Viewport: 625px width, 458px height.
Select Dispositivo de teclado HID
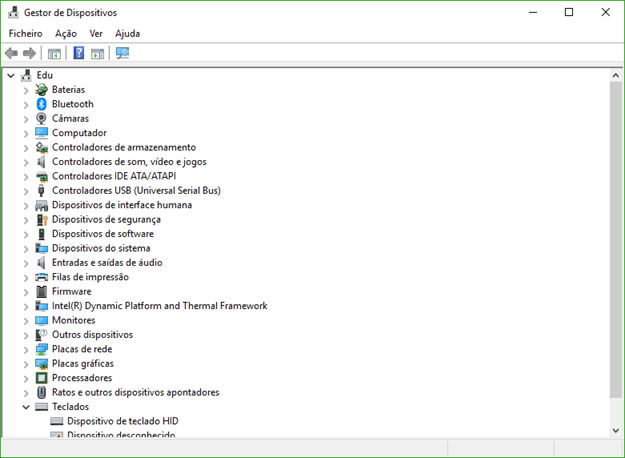[x=122, y=421]
